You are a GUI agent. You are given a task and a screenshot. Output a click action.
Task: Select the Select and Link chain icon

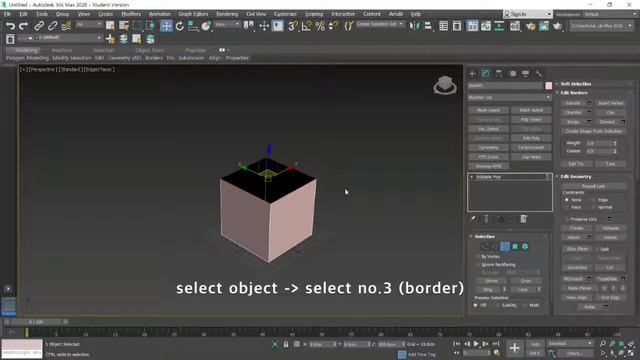click(x=39, y=26)
